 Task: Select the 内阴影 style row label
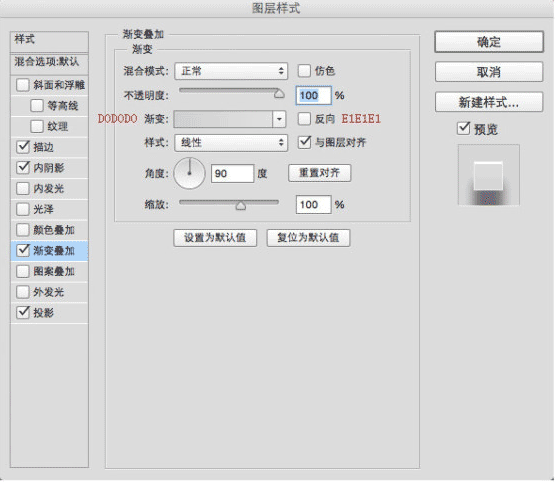pos(48,167)
